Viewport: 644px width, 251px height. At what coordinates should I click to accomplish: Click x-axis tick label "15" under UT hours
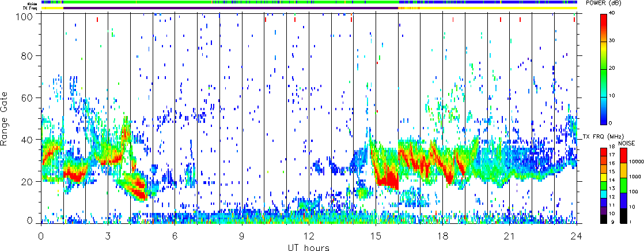(376, 236)
